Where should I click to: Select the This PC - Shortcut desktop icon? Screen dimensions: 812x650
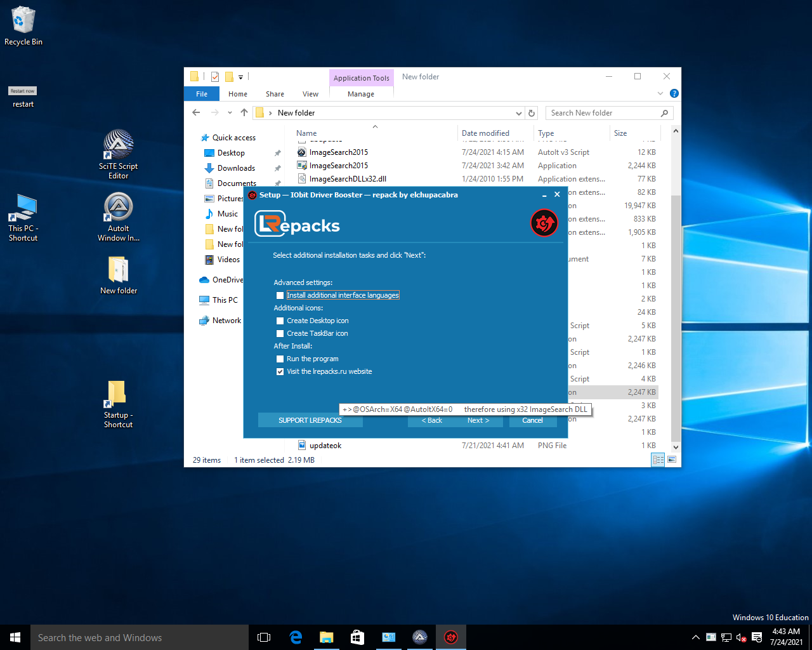coord(23,217)
